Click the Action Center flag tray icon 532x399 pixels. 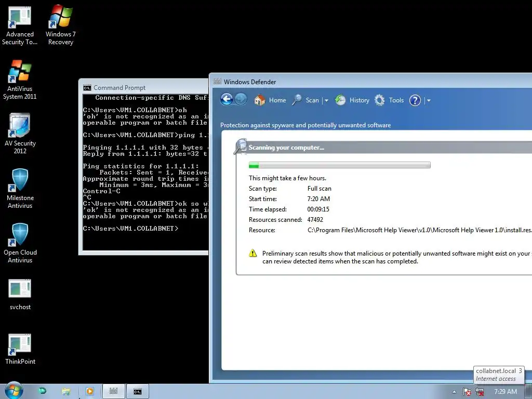point(467,392)
